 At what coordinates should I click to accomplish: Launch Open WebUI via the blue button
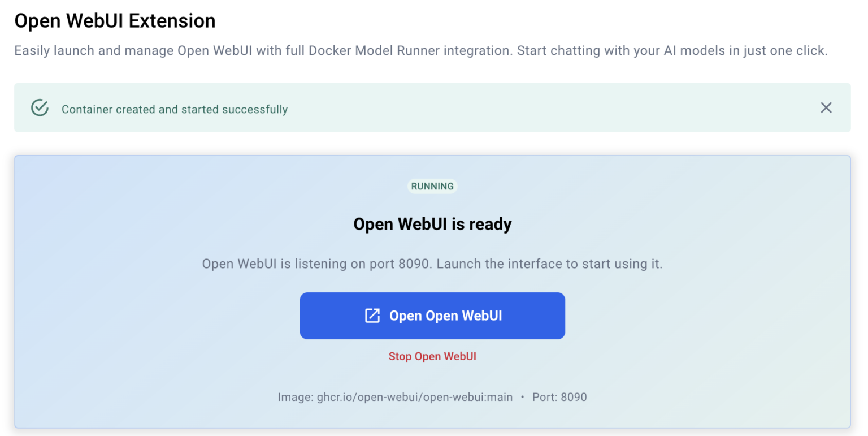coord(432,316)
